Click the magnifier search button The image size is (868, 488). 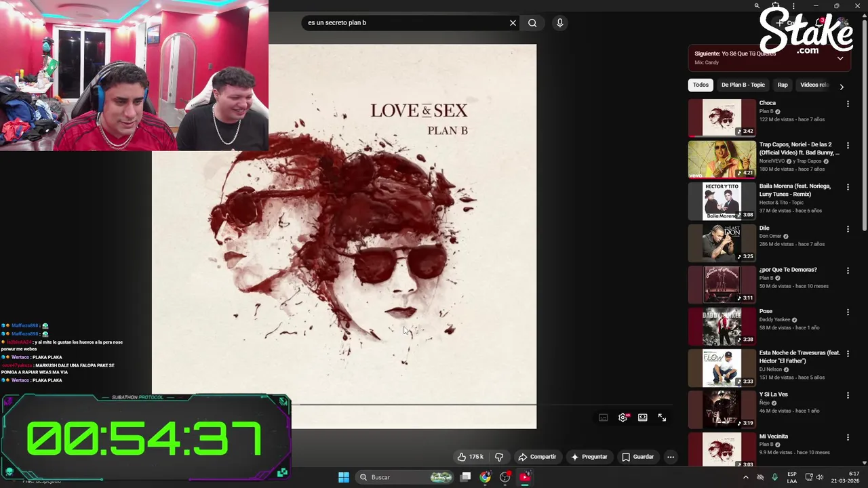[532, 23]
